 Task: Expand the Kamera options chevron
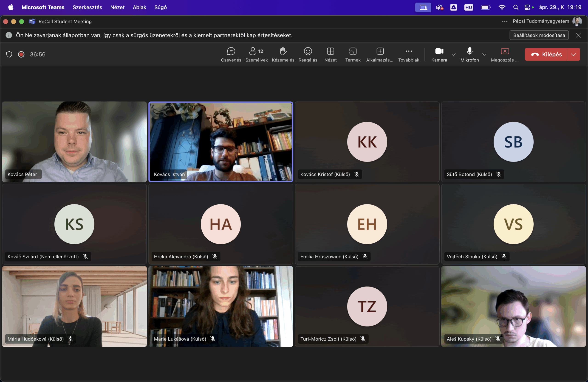454,55
